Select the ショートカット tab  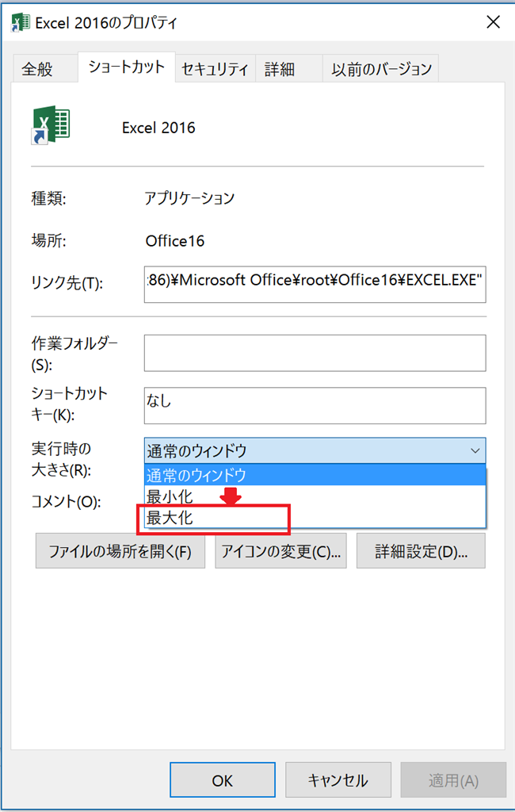tap(126, 67)
